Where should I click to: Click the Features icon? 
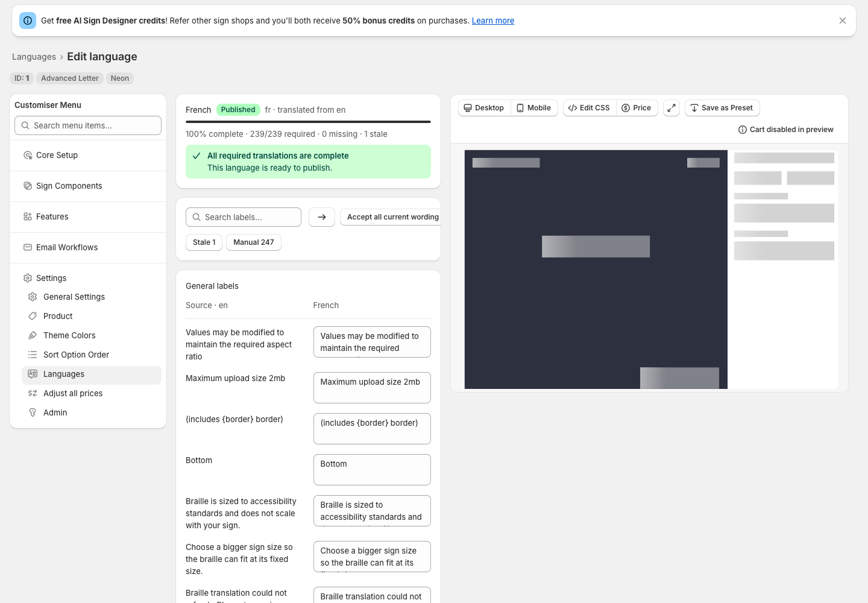pos(28,216)
